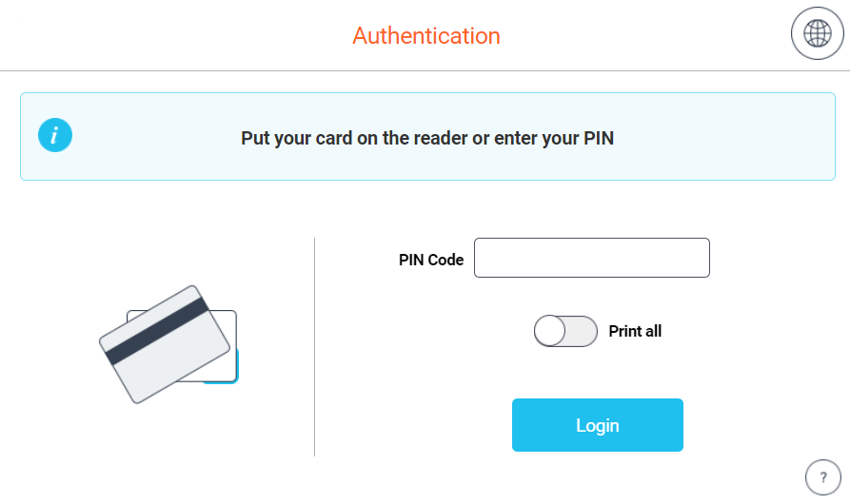
Task: Get help with the round help button
Action: (823, 477)
